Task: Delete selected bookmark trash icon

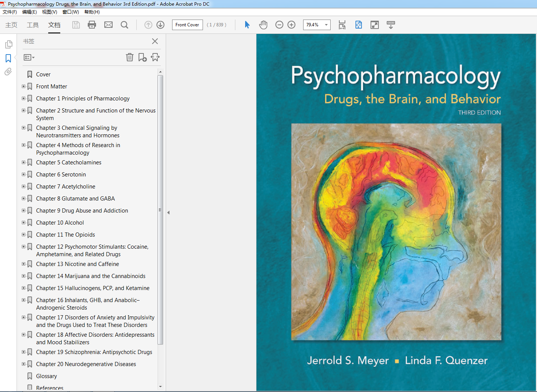Action: (130, 57)
